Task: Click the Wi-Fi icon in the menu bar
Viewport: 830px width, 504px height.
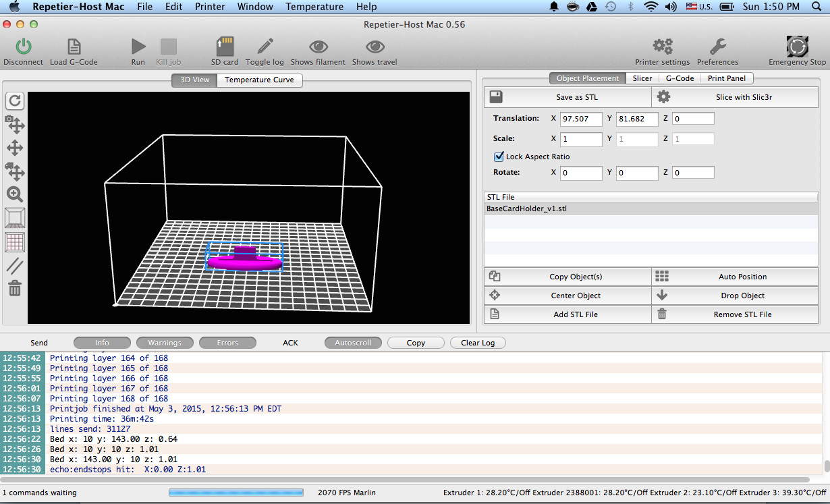Action: tap(651, 7)
